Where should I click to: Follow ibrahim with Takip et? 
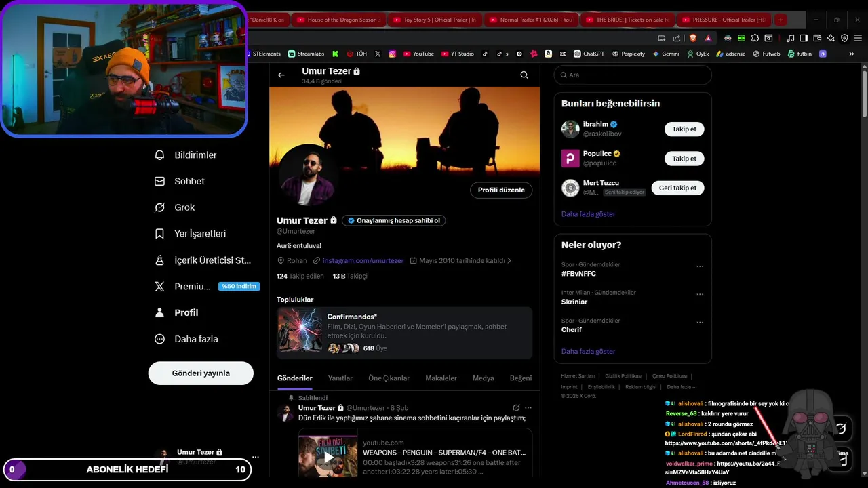(684, 129)
